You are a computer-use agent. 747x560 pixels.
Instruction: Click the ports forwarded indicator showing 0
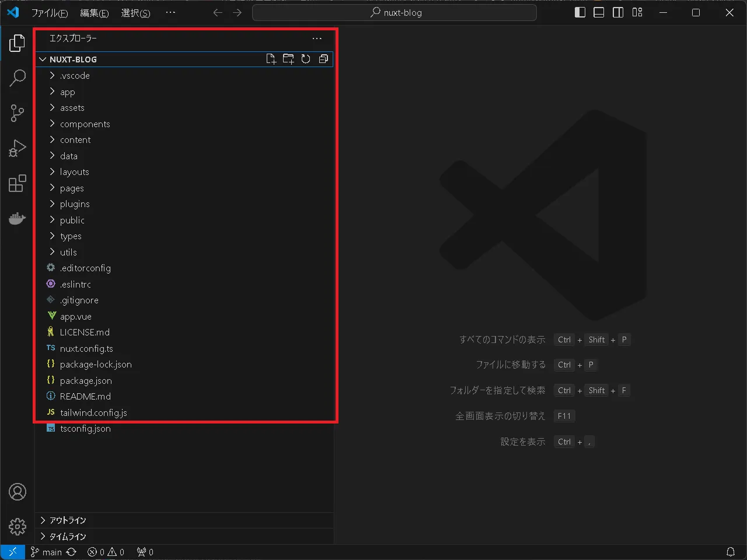[145, 552]
